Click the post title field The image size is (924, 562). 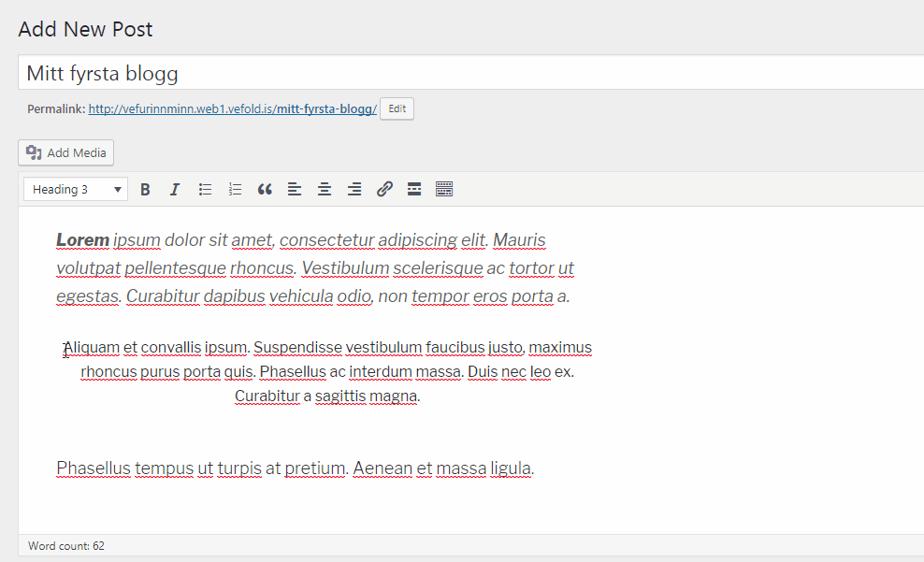click(x=468, y=73)
